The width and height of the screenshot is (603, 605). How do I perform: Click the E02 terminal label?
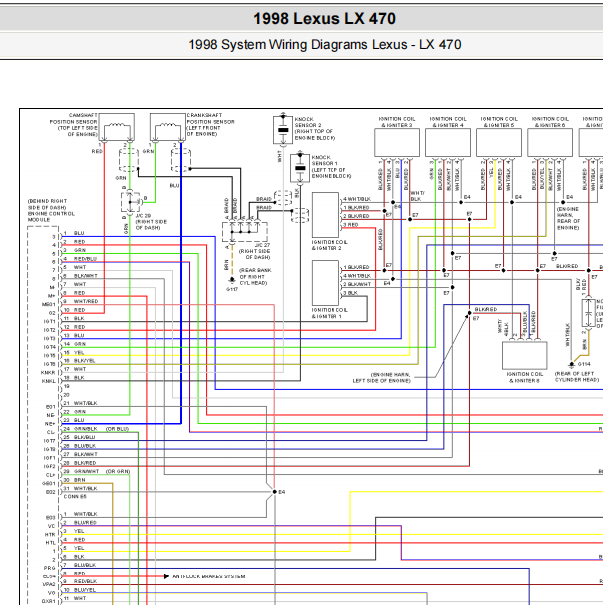[x=51, y=492]
